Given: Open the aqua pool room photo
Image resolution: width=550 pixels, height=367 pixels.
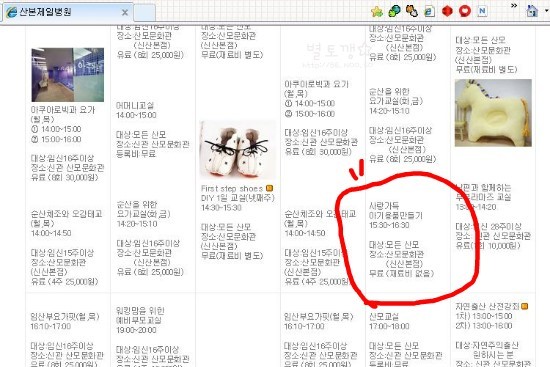Looking at the screenshot, I should 68,75.
